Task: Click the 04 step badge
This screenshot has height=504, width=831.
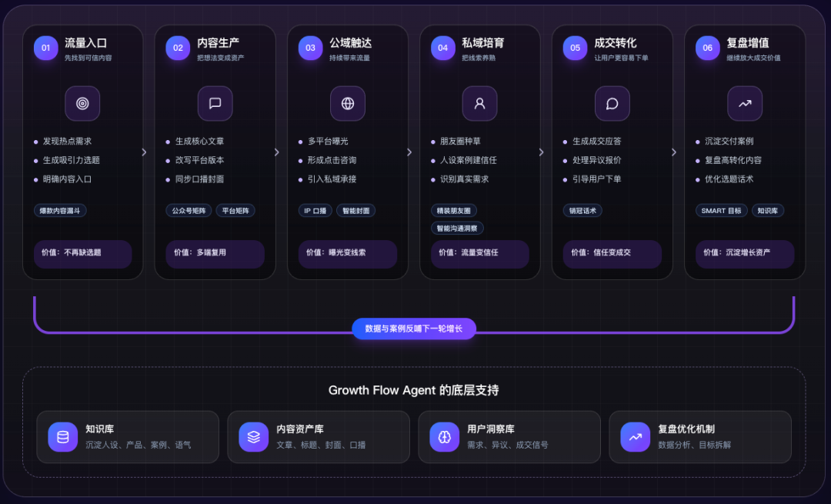Action: (443, 48)
